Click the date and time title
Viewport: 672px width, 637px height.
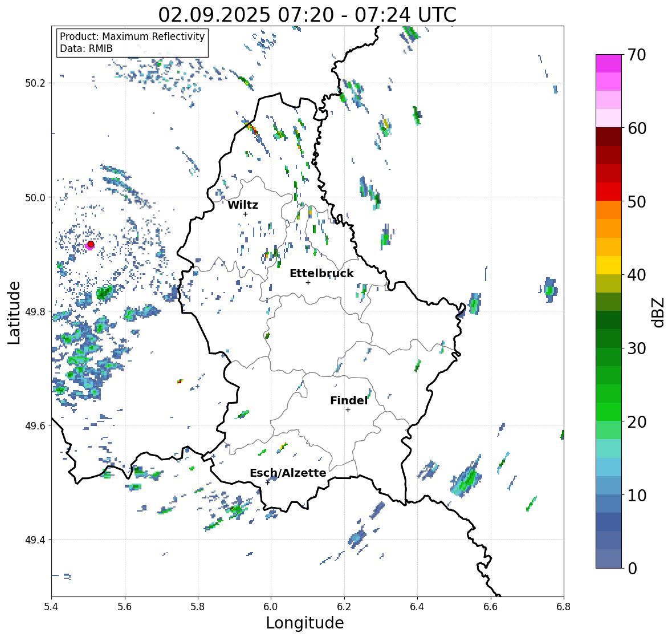coord(307,15)
